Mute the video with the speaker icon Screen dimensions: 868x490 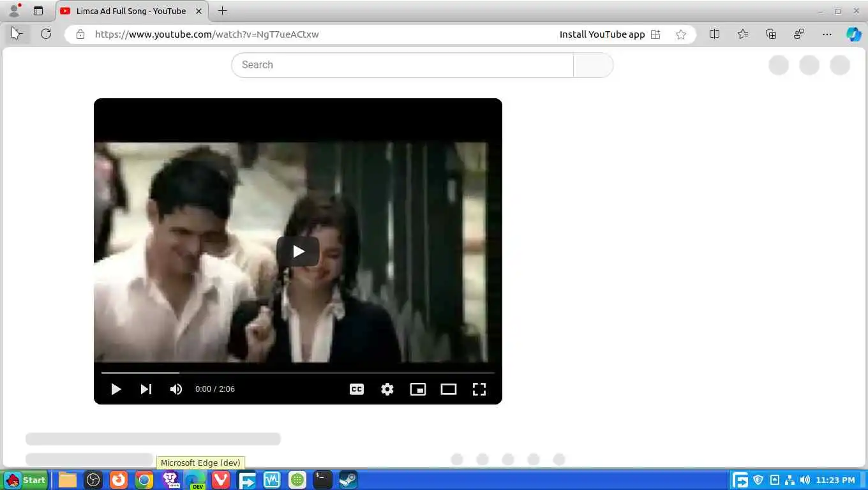(x=176, y=389)
